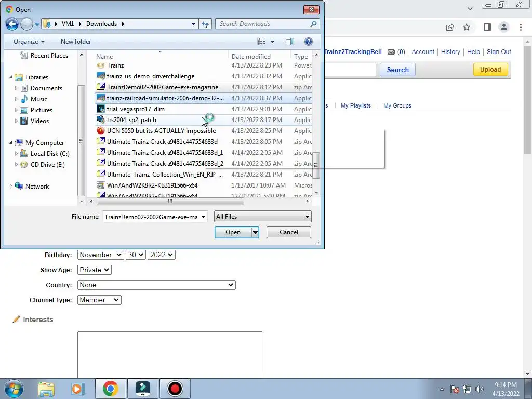Screen dimensions: 532x399
Task: Expand Documents library node
Action: click(16, 88)
